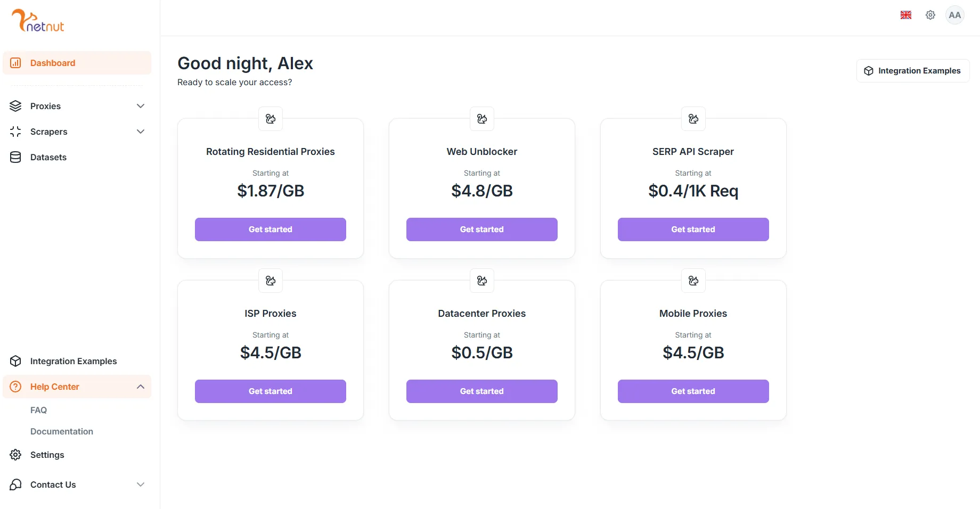This screenshot has height=509, width=980.
Task: Click the Integration Examples button at top right
Action: (913, 71)
